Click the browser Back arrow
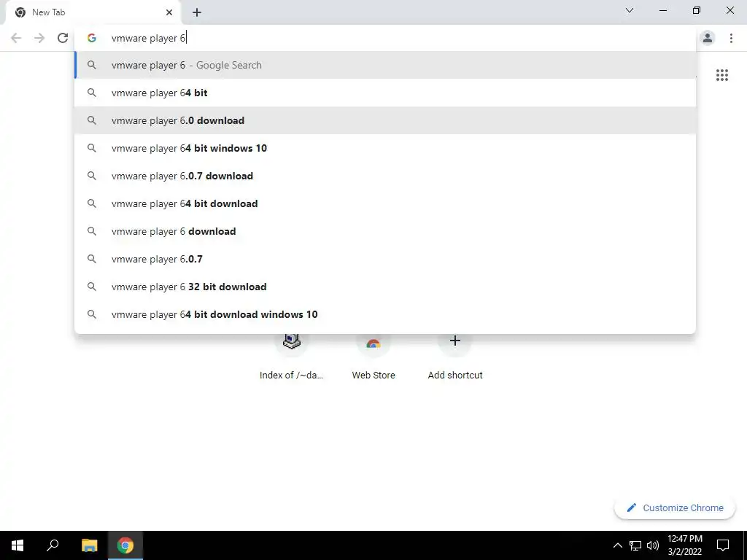Screen dimensions: 747x560 pyautogui.click(x=16, y=38)
